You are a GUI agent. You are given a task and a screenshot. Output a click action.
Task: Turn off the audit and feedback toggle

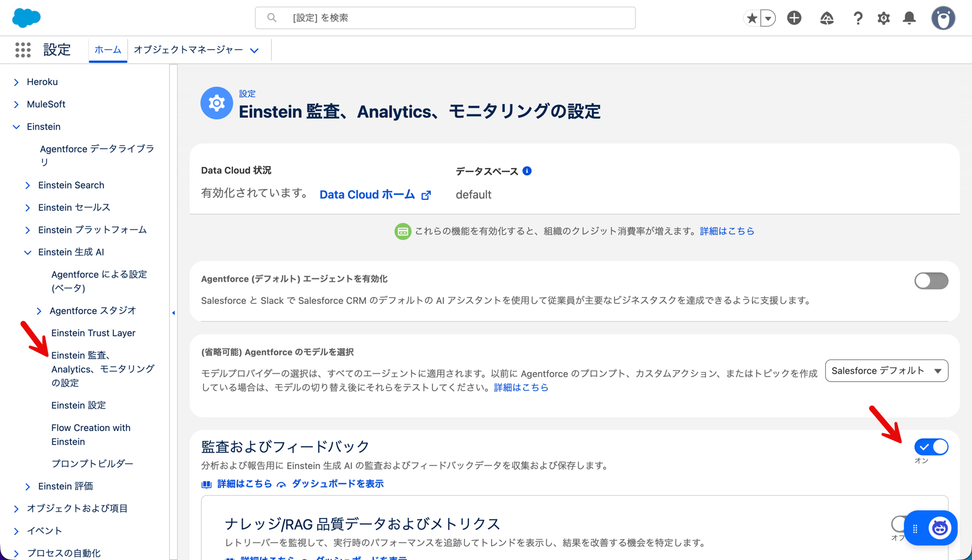[x=931, y=447]
